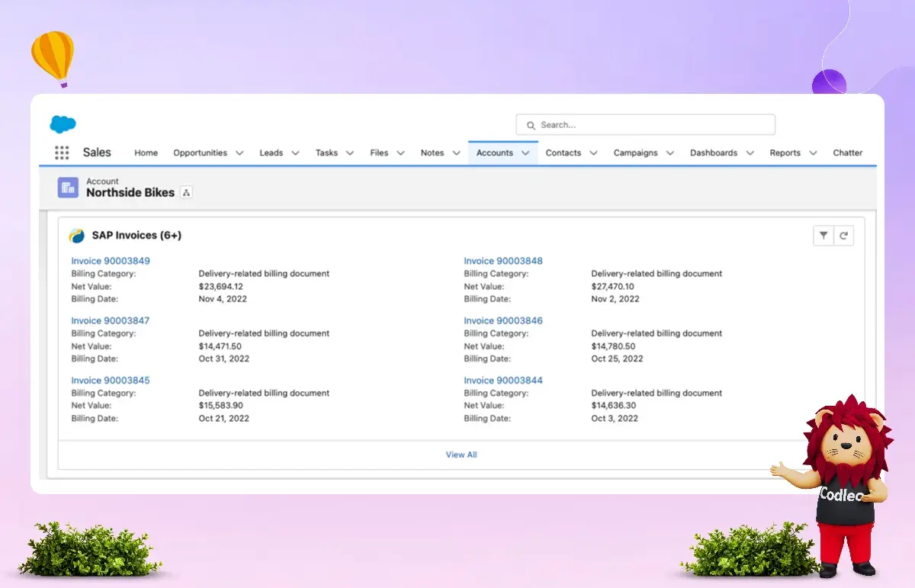This screenshot has width=915, height=588.
Task: Open the Chatter tab
Action: tap(847, 153)
